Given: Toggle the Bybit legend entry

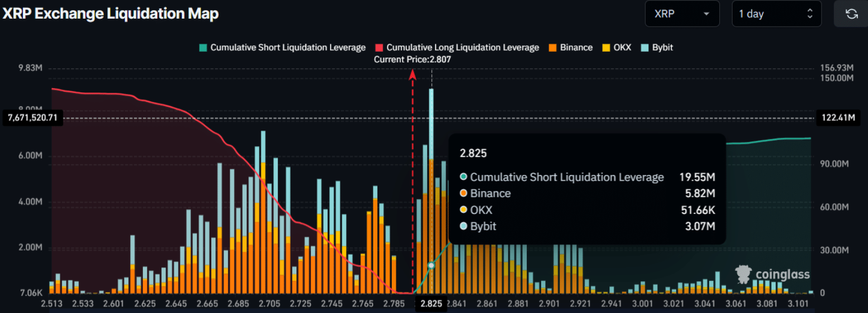Looking at the screenshot, I should pos(657,47).
